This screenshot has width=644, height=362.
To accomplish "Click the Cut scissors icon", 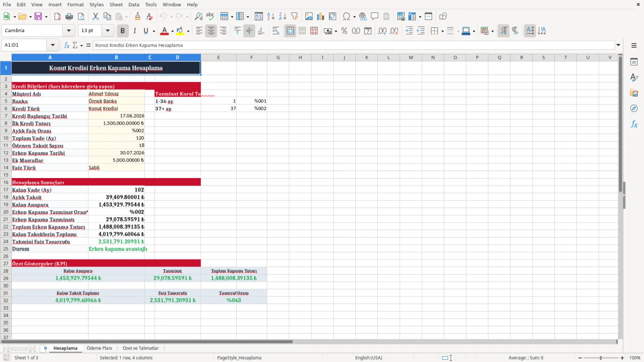I will click(x=95, y=17).
